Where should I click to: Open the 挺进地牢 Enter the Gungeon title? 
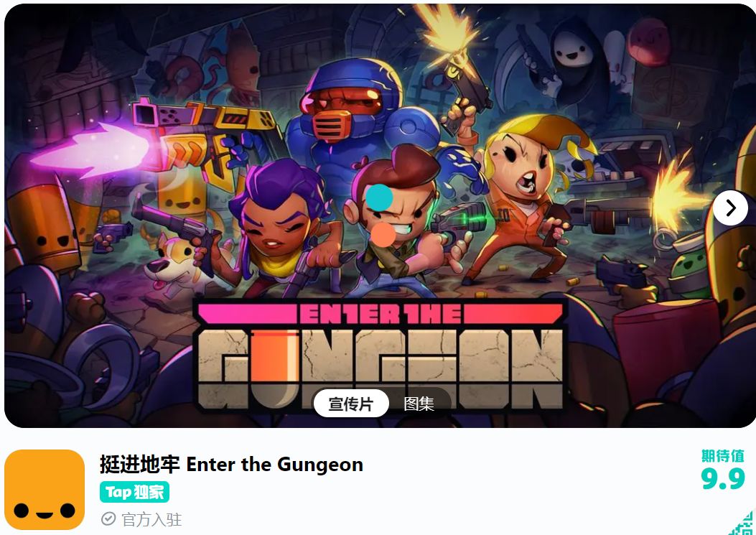pos(231,465)
